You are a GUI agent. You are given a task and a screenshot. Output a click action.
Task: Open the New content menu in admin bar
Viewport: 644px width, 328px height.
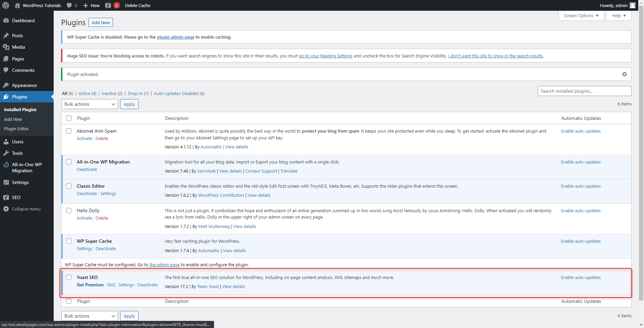[91, 5]
